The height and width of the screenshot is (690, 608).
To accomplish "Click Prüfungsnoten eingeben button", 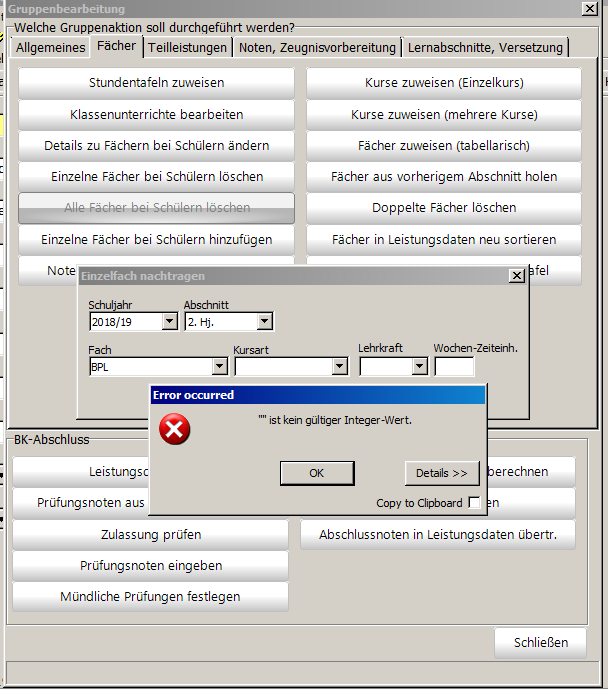I will coord(150,565).
